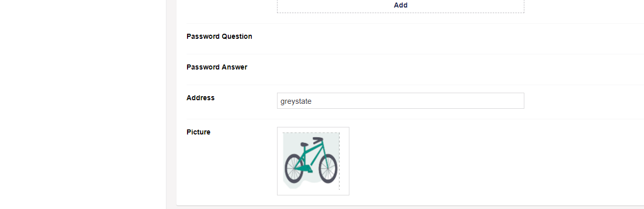Click blank space right of the bicycle picture
Image resolution: width=644 pixels, height=209 pixels.
point(478,161)
